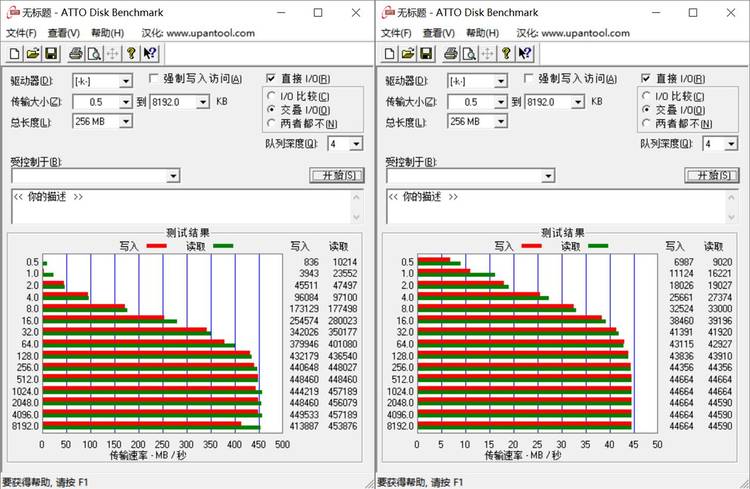Enable 强制写入访问 checkbox in left window
The image size is (750, 489).
click(x=153, y=78)
